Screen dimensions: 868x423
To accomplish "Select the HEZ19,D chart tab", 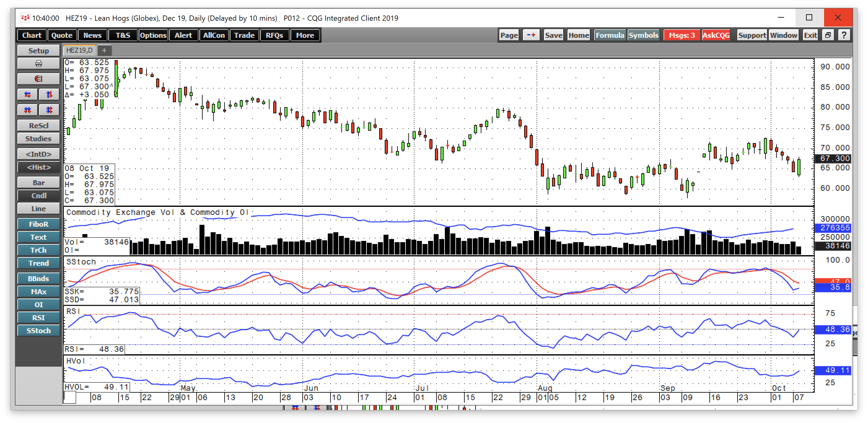I will click(x=80, y=50).
